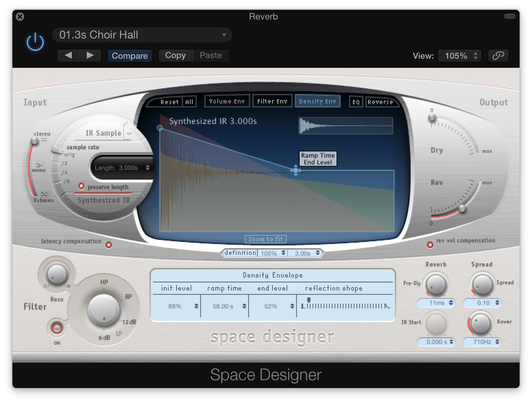Open the IR Sample pop-up arrow
This screenshot has height=403, width=532.
(x=129, y=134)
